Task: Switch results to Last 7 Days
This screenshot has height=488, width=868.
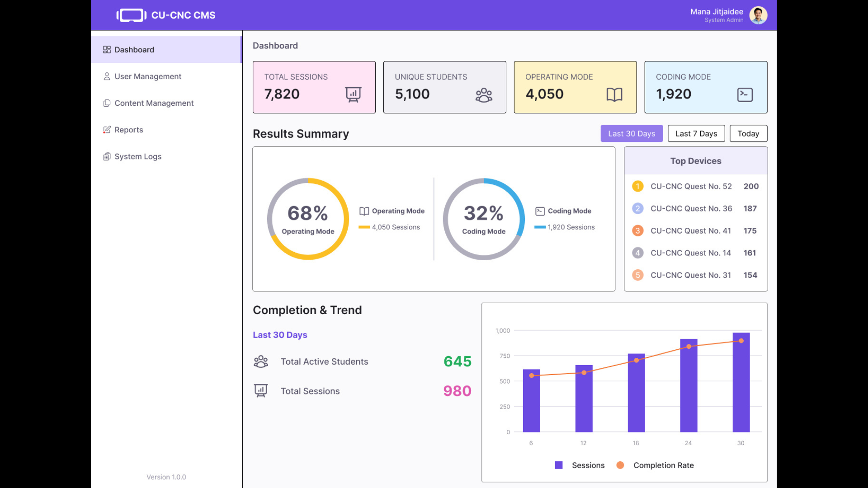Action: click(696, 134)
